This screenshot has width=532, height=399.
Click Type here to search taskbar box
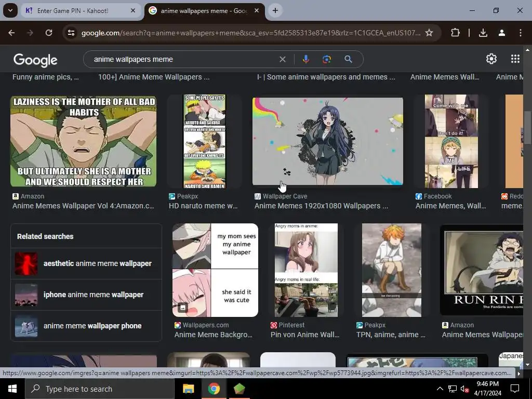point(100,389)
